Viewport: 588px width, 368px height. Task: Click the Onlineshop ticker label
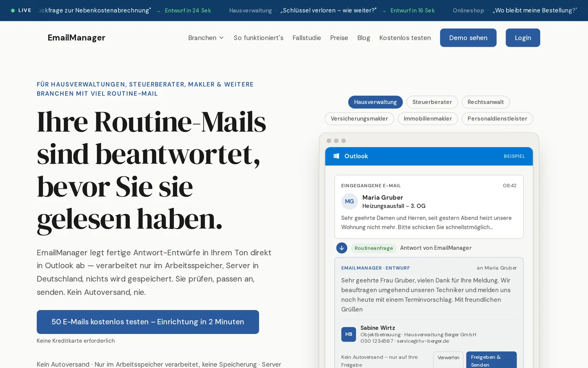(468, 11)
